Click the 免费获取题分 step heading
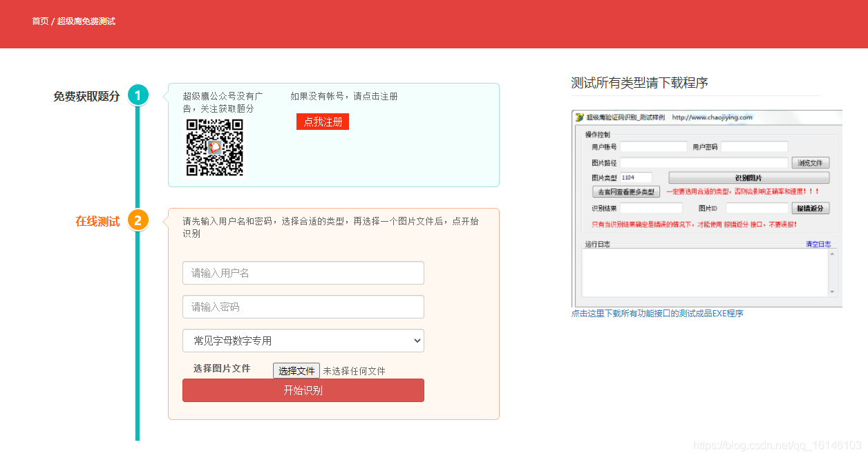868x458 pixels. coord(86,96)
